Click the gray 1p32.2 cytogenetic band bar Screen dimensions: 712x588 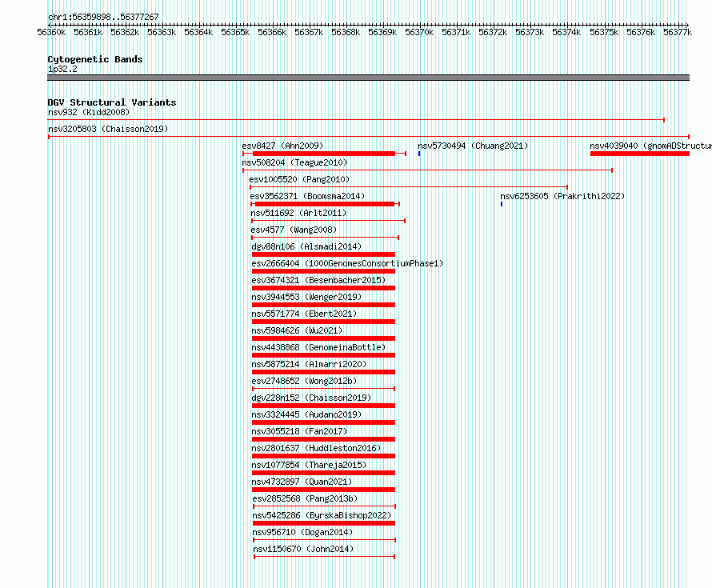pyautogui.click(x=368, y=78)
